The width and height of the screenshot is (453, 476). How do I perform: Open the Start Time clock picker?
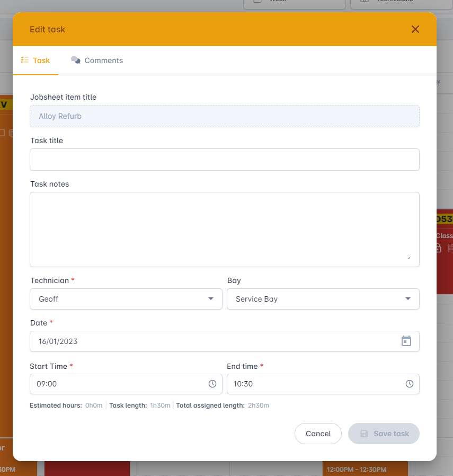click(212, 384)
